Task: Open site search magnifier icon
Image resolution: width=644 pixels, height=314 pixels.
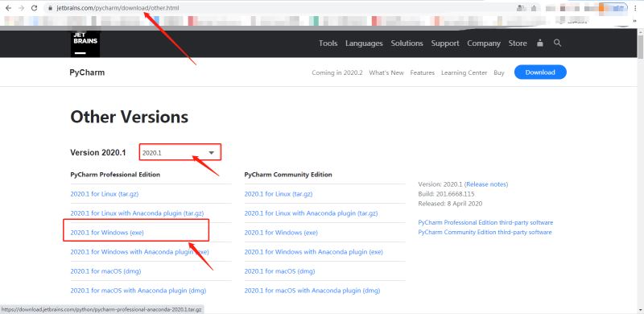Action: coord(557,43)
